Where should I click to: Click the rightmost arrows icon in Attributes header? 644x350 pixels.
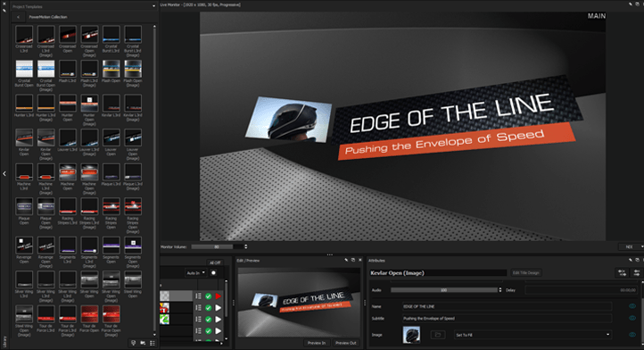click(x=637, y=272)
